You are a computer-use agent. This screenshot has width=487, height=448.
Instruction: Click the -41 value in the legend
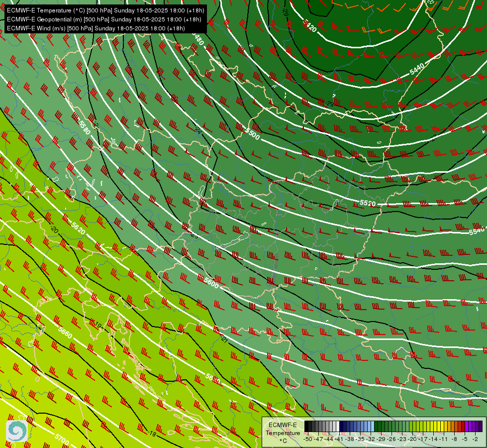point(339,439)
